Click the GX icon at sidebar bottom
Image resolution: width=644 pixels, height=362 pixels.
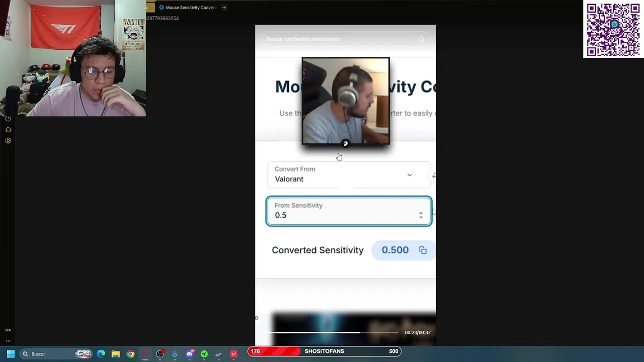tap(8, 330)
